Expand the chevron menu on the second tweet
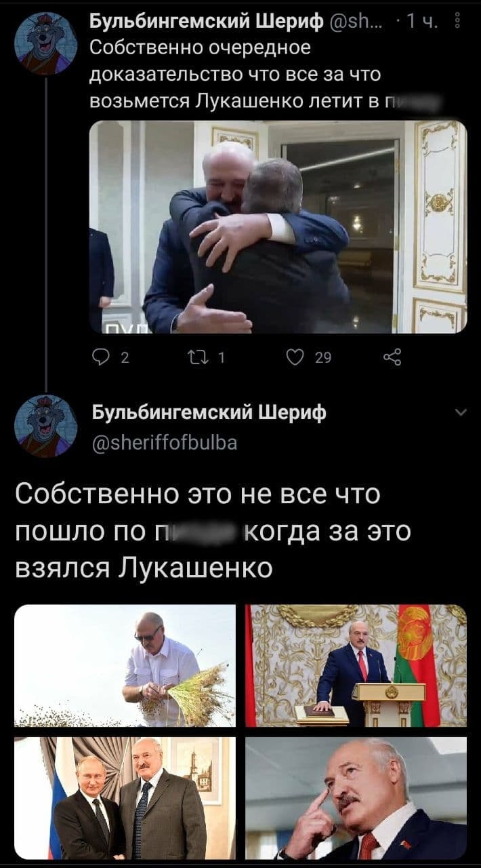 [x=461, y=412]
